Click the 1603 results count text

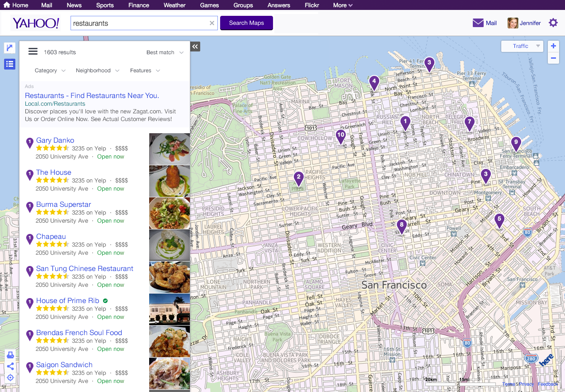click(x=60, y=52)
